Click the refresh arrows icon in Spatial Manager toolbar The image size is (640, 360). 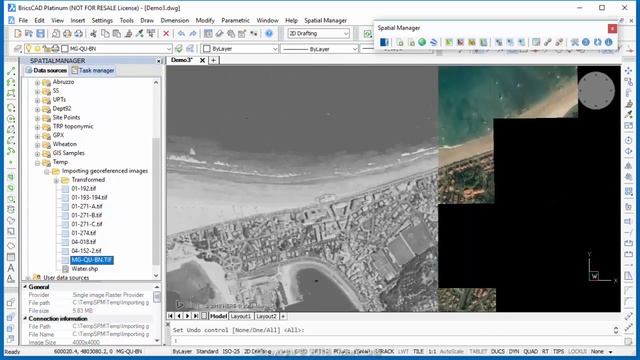pos(597,42)
